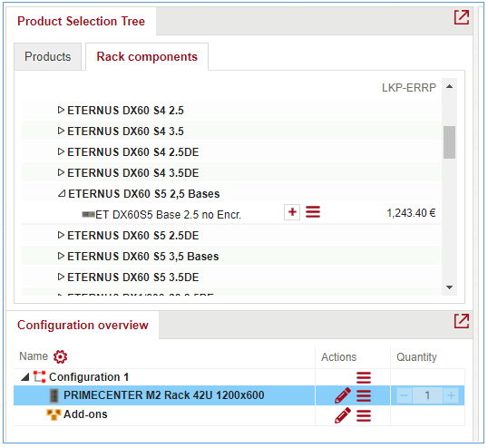488x448 pixels.
Task: Collapse ETERNUS DX60 S5 2,5 Bases node
Action: (62, 193)
